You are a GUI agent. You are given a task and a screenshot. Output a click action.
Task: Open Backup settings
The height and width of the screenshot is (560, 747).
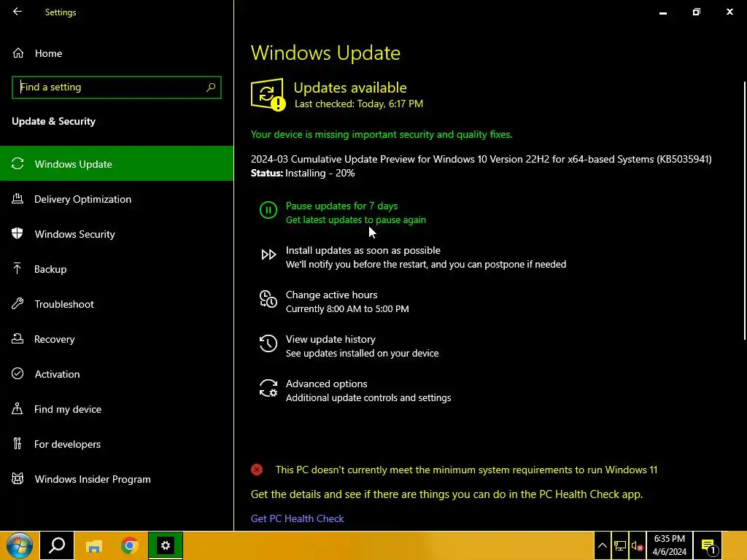coord(117,269)
